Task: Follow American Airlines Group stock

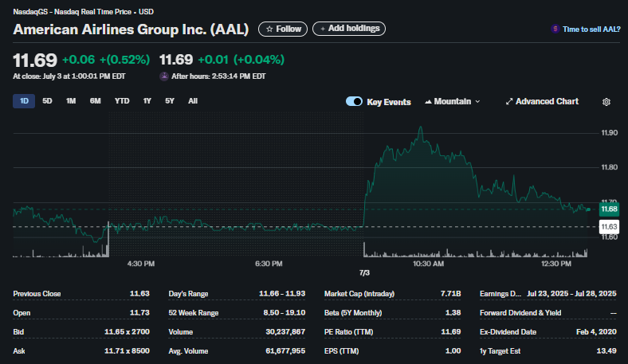Action: click(283, 29)
